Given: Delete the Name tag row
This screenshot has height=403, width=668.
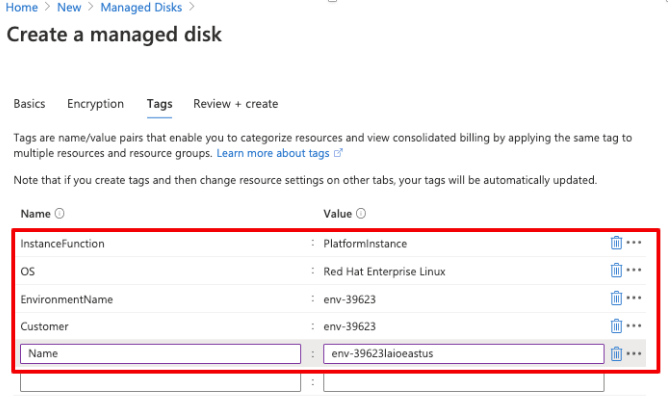Looking at the screenshot, I should coord(616,353).
